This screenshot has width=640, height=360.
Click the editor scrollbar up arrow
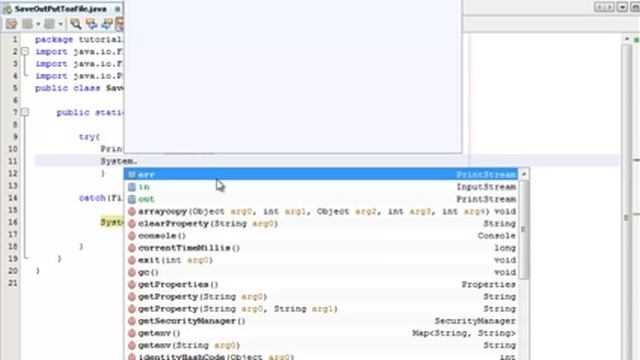(x=627, y=38)
